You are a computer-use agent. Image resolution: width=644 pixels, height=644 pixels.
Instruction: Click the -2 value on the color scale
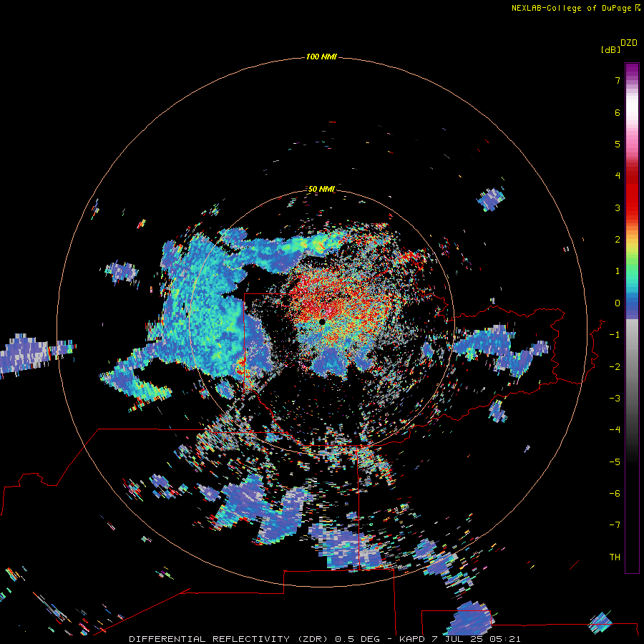615,367
